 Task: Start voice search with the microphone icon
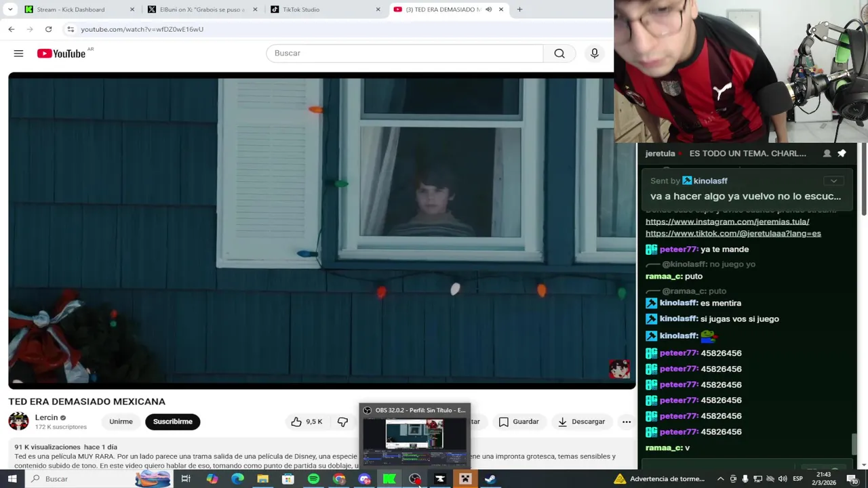pyautogui.click(x=594, y=54)
